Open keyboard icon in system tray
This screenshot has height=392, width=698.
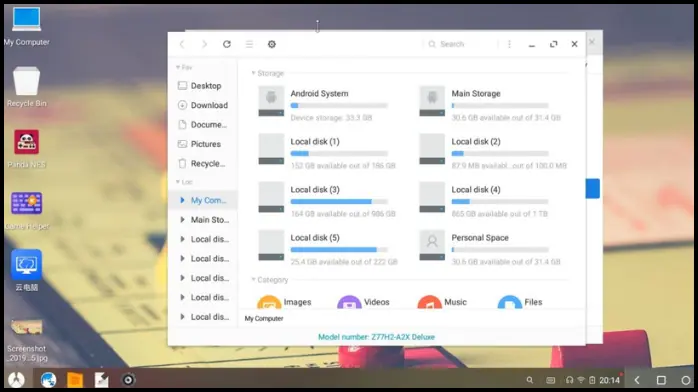(x=551, y=380)
